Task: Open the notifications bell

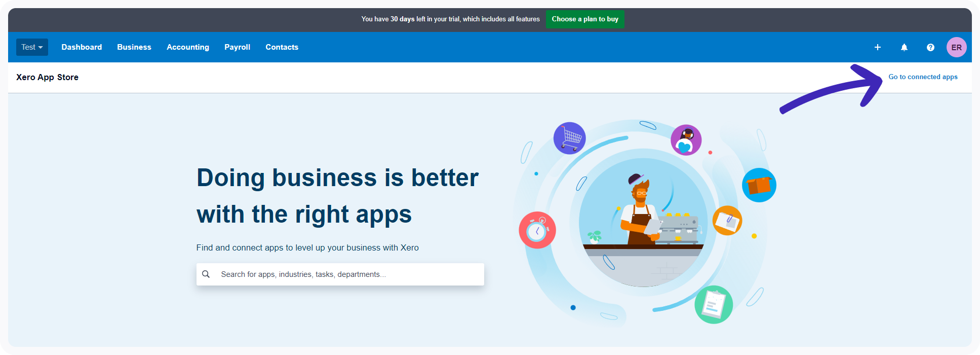Action: tap(904, 47)
